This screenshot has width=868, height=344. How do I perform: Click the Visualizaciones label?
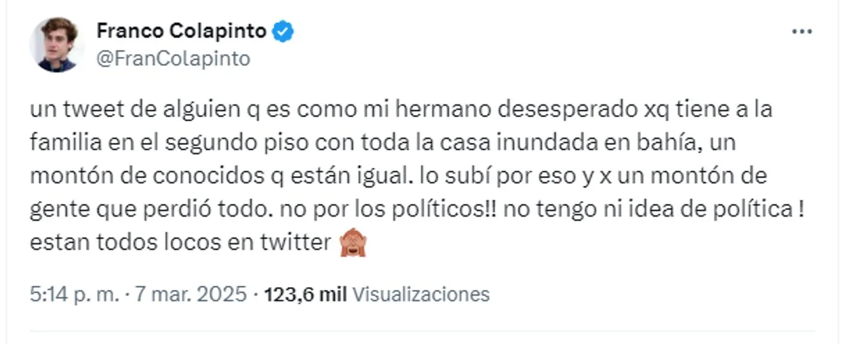coord(421,294)
